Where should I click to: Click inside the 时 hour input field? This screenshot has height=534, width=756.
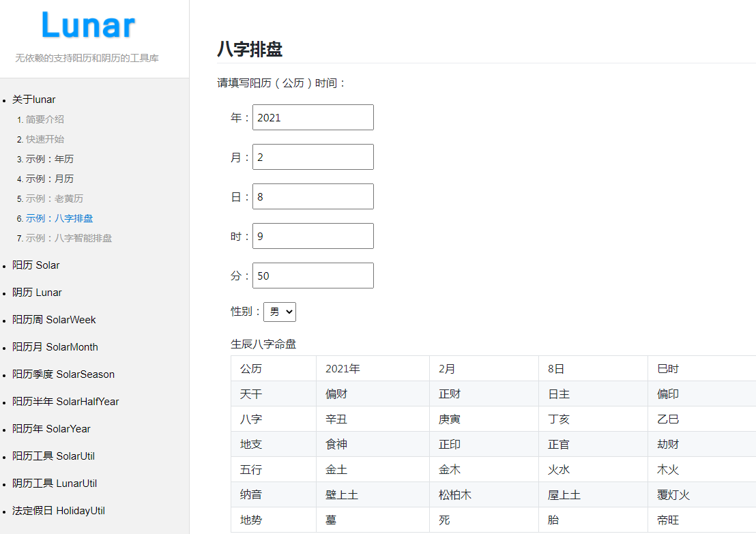tap(312, 236)
